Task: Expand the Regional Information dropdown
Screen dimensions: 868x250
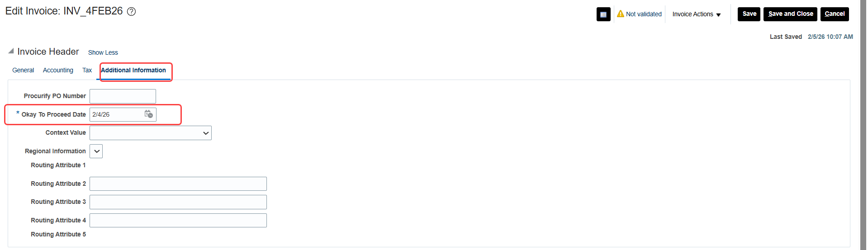Action: click(x=96, y=151)
